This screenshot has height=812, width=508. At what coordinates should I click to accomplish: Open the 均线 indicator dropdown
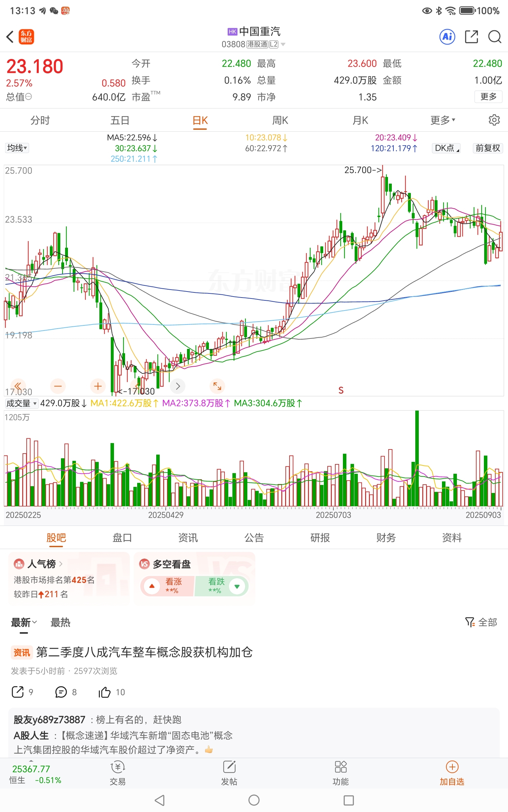point(17,148)
